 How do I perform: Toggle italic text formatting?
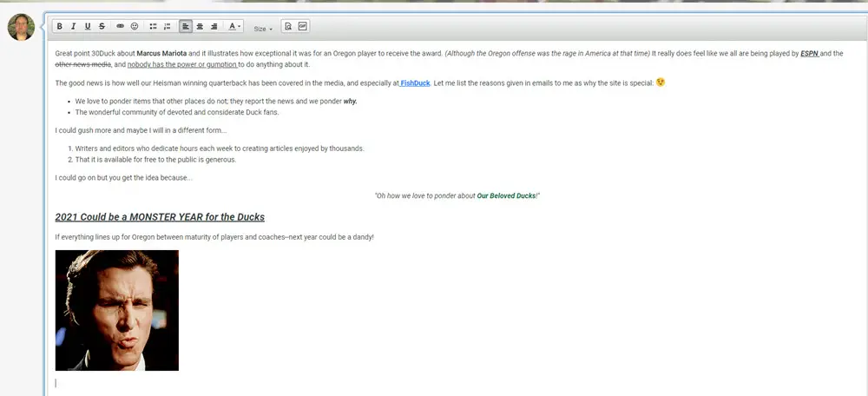73,27
